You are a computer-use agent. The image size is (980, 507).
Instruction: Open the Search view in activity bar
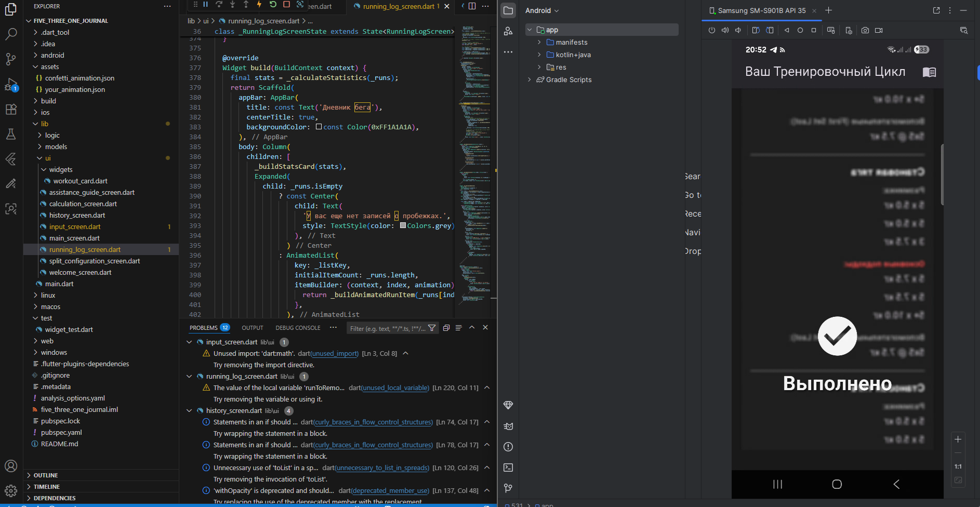tap(11, 34)
